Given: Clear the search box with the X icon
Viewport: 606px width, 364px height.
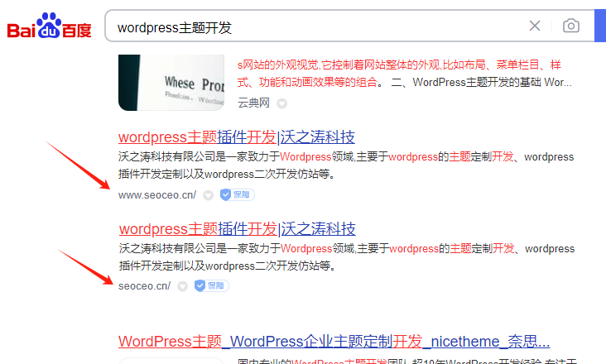Looking at the screenshot, I should [535, 26].
